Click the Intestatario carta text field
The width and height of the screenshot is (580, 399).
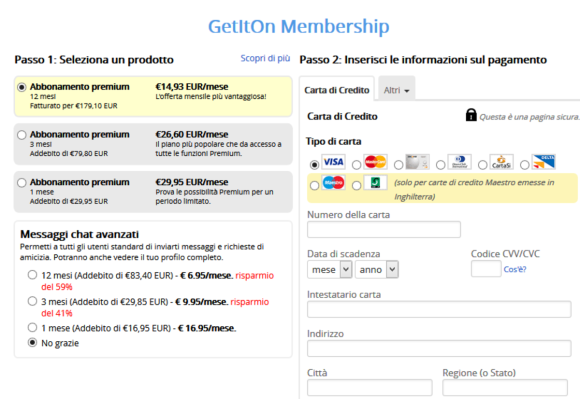(439, 309)
